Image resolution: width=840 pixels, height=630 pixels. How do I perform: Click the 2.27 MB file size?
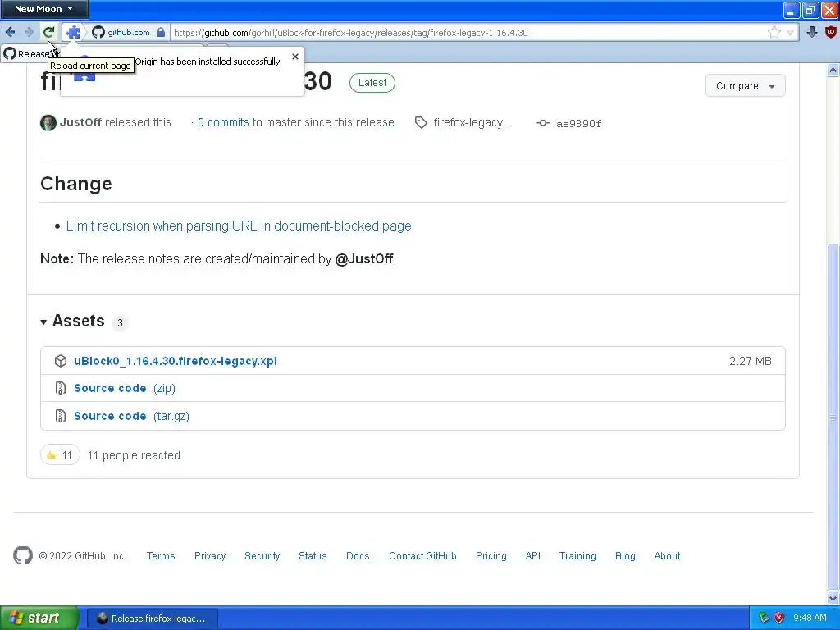click(x=750, y=361)
